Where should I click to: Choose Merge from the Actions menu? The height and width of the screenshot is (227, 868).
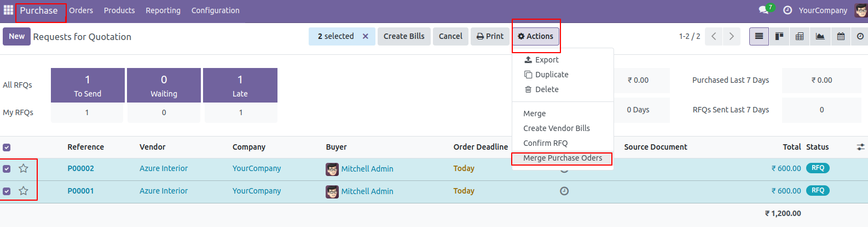coord(563,113)
